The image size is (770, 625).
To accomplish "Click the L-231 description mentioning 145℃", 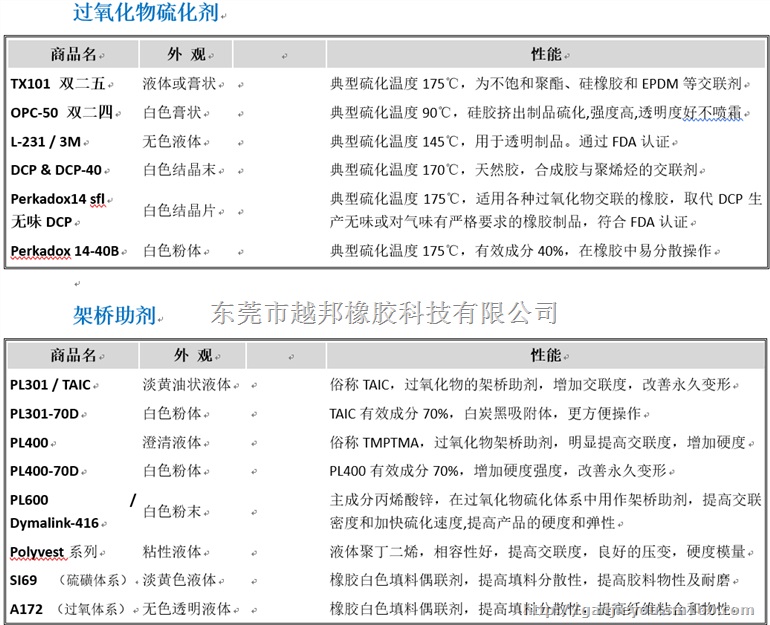I will [500, 141].
